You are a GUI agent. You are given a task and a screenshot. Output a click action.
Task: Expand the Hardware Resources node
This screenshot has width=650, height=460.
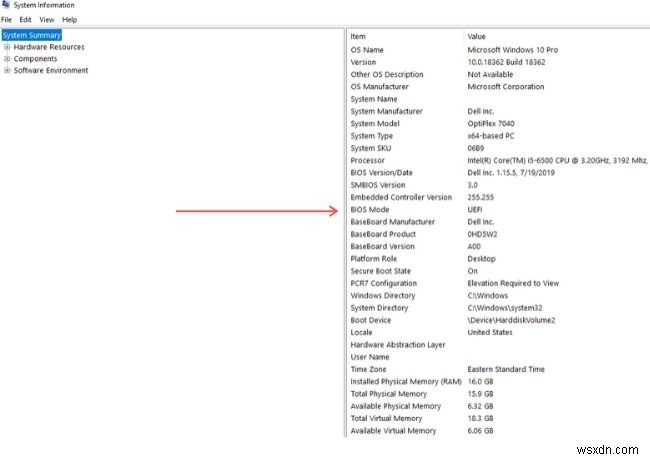pos(7,47)
